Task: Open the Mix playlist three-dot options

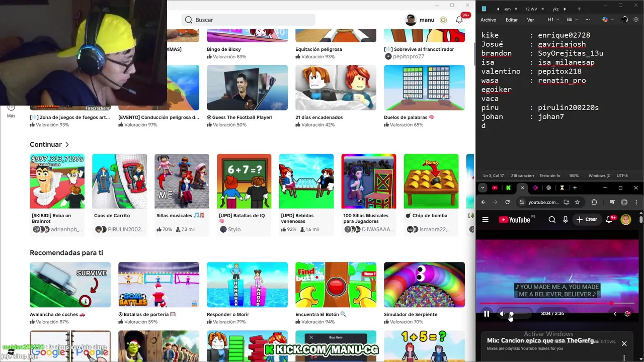Action: tap(624, 357)
